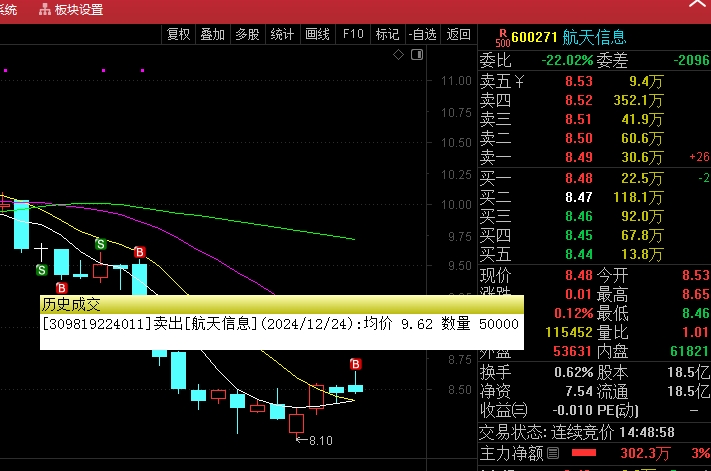This screenshot has height=471, width=711.
Task: Click the green S marker at 9.50
Action: pos(41,271)
